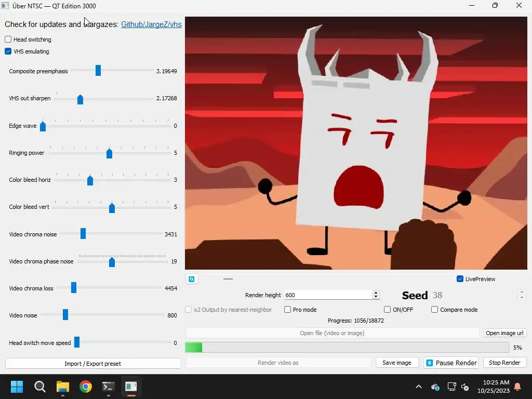Click the Pause Render button
532x399 pixels.
451,363
